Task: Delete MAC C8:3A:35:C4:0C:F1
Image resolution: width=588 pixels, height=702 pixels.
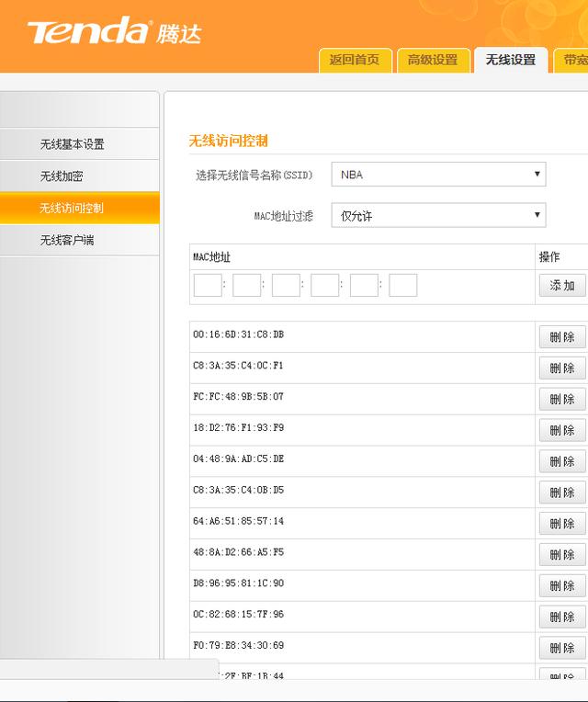Action: pyautogui.click(x=562, y=368)
